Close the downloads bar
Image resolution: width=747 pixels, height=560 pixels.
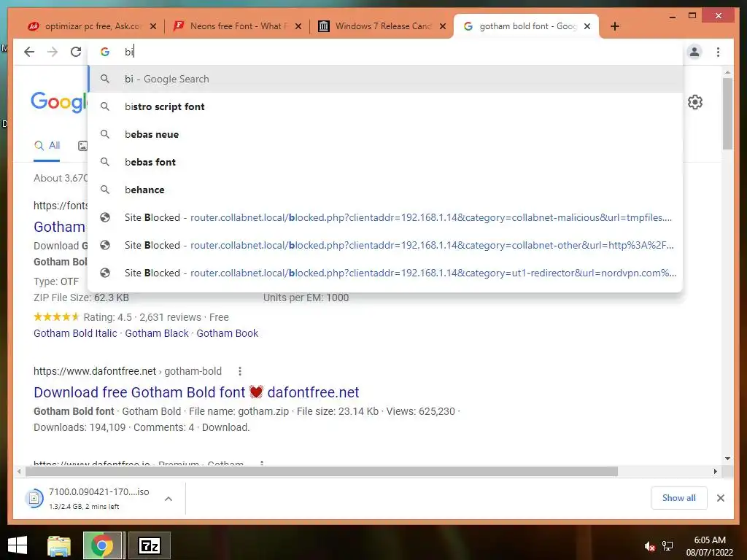(x=720, y=498)
